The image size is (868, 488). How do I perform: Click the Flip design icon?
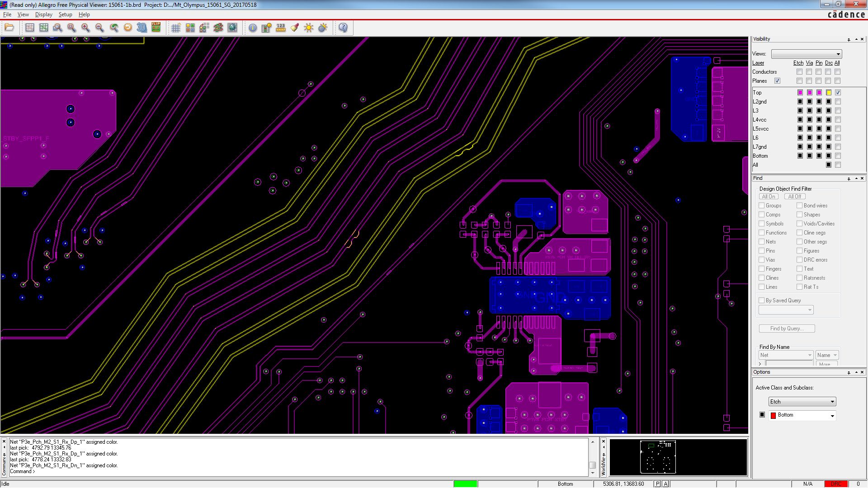pyautogui.click(x=156, y=28)
